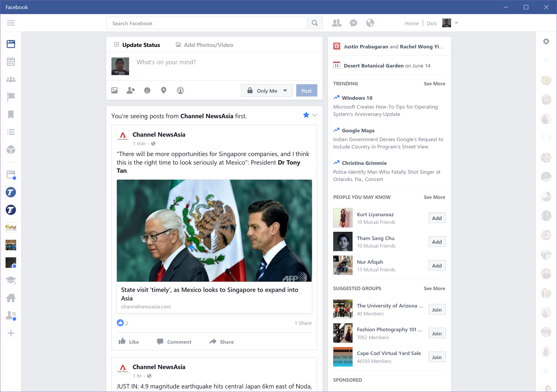Click the live broadcast composer icon
This screenshot has width=557, height=392.
[180, 91]
